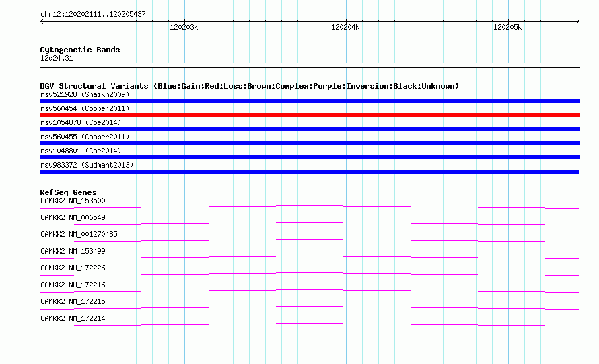599x364 pixels.
Task: Open transcript CAMKK2|NM_172215
Action: pyautogui.click(x=73, y=301)
